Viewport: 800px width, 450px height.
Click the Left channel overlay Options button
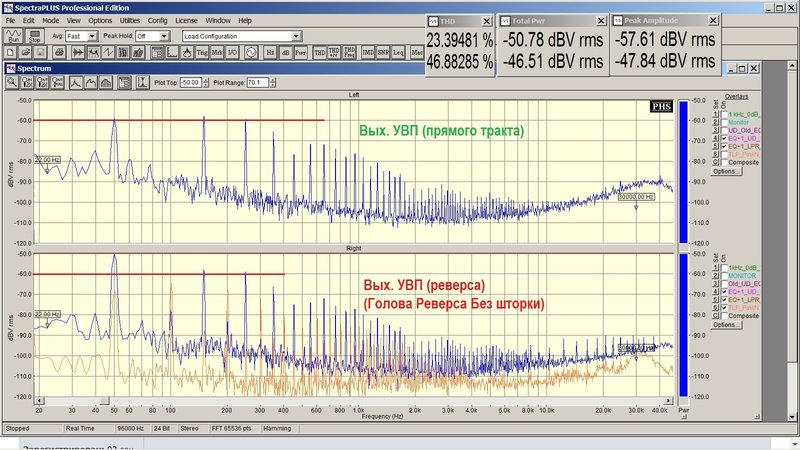727,171
